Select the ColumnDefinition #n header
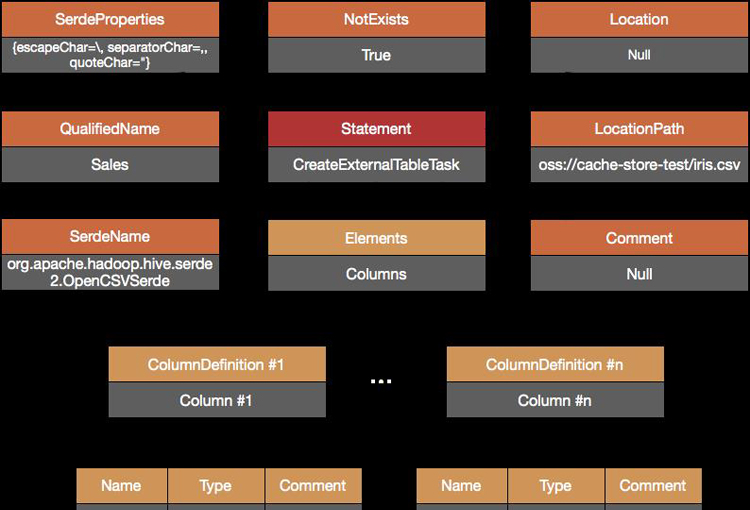Viewport: 750px width, 510px height. [554, 365]
